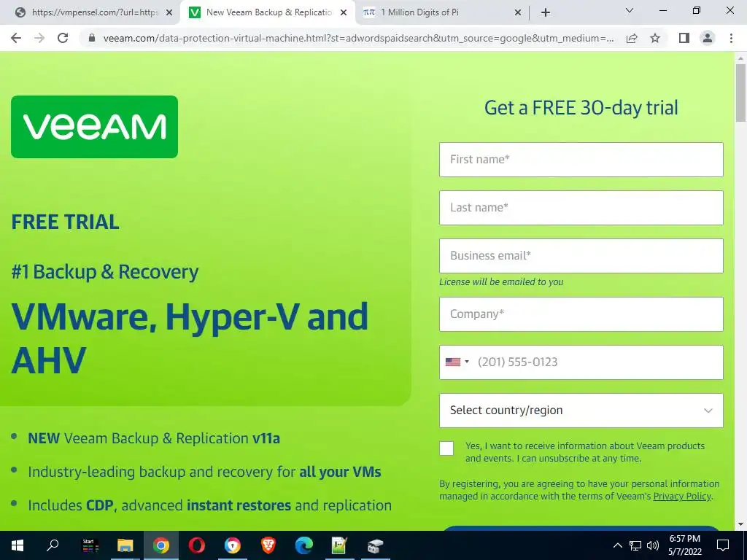Bookmark this page with star
Image resolution: width=747 pixels, height=560 pixels.
(x=655, y=38)
